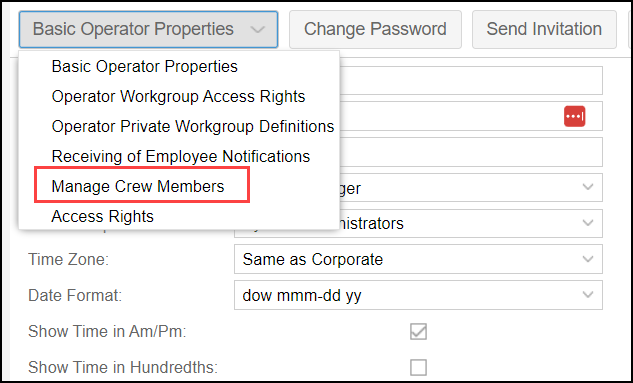Open the dow mmm-dd yy date format dropdown

[x=418, y=295]
